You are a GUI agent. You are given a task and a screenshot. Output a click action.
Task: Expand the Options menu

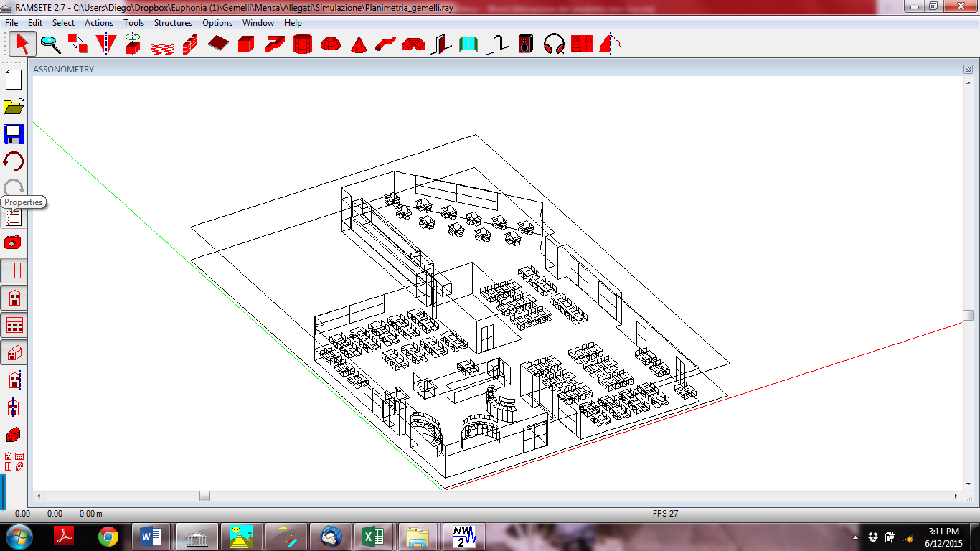(x=217, y=23)
